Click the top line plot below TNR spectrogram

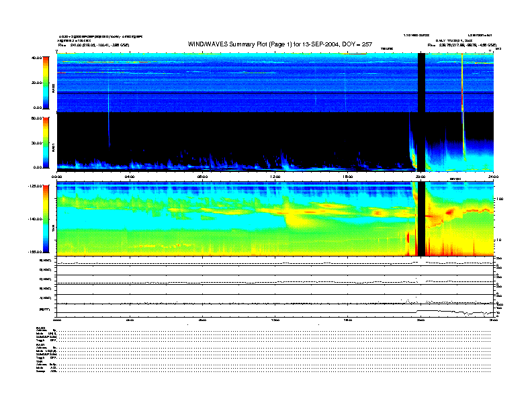[275, 262]
